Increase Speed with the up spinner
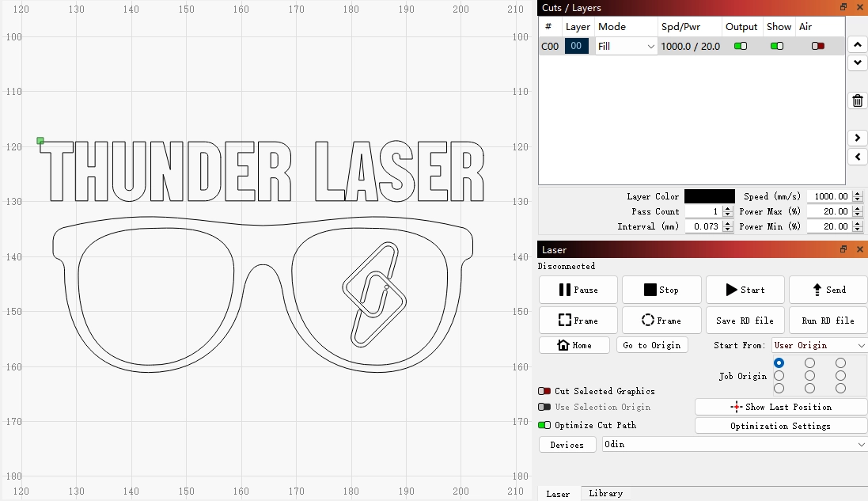The width and height of the screenshot is (868, 501). pos(858,193)
